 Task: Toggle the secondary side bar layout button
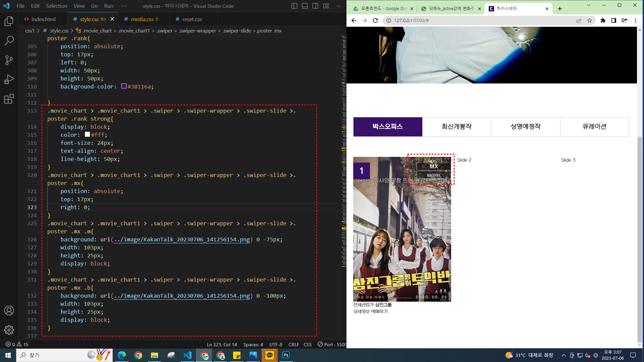[315, 6]
